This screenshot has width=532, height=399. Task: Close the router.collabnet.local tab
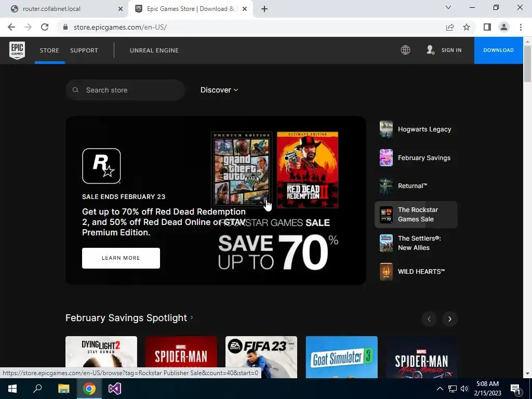(121, 9)
